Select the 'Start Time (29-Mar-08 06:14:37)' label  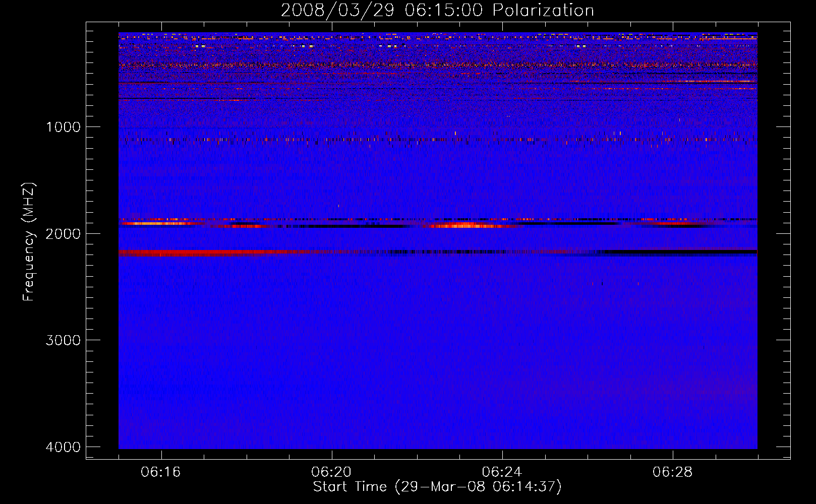coord(437,487)
